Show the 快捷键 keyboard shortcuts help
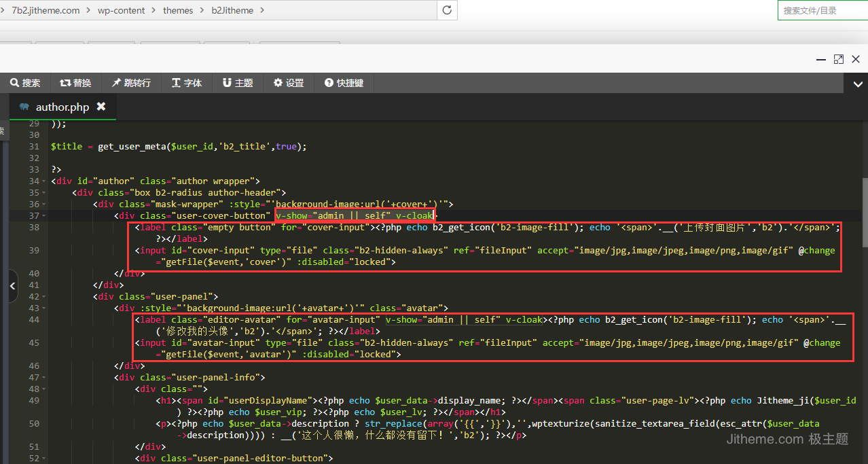 (x=344, y=83)
